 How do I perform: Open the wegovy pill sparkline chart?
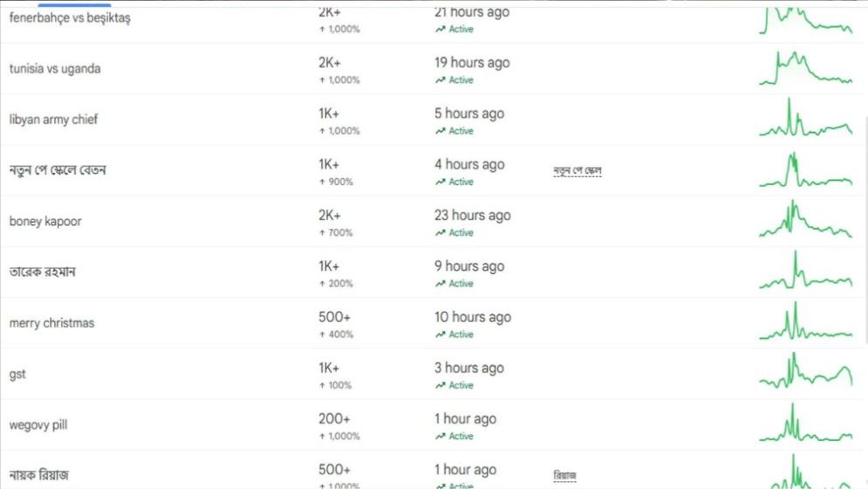tap(806, 425)
